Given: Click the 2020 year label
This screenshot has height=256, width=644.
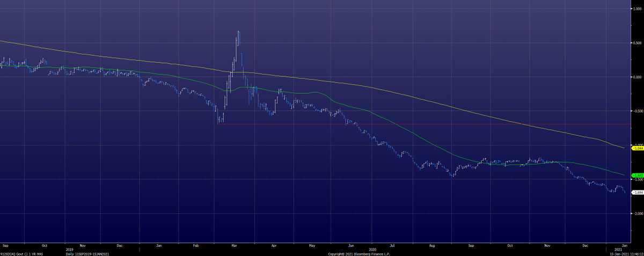Looking at the screenshot, I should tap(371, 250).
